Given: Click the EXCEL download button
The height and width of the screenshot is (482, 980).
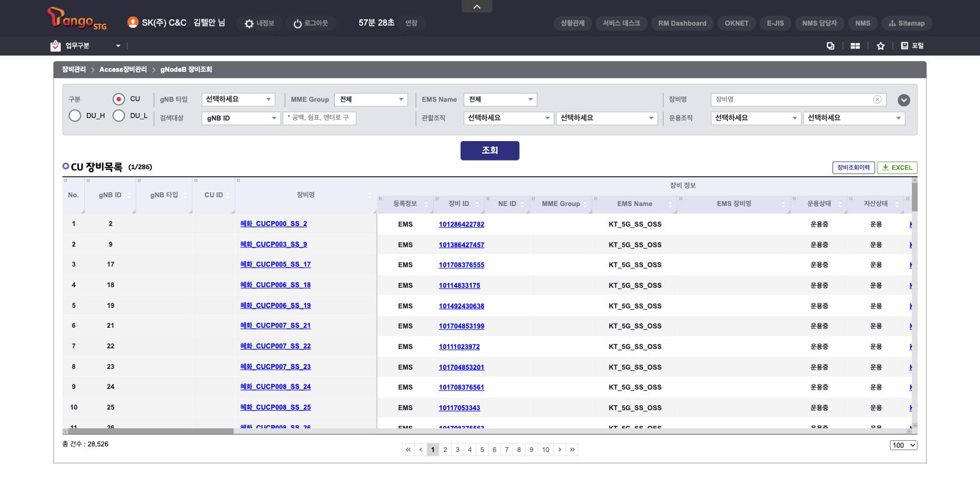Looking at the screenshot, I should 897,167.
